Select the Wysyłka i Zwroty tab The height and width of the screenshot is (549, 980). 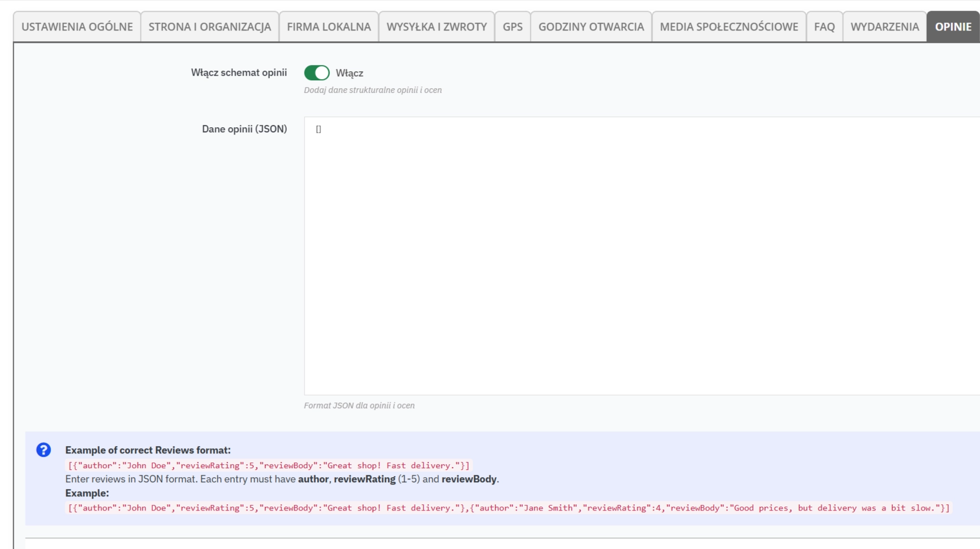pos(436,27)
